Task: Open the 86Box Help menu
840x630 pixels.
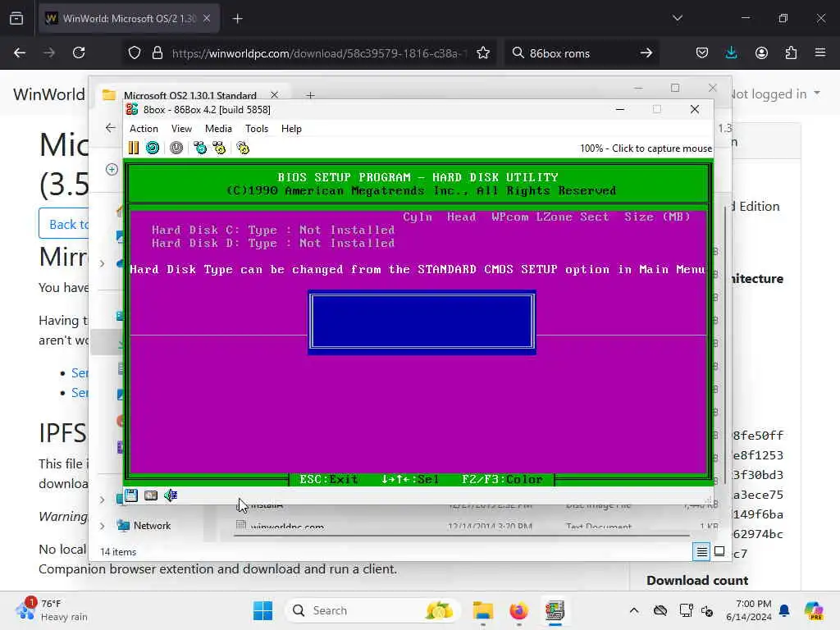Action: [291, 129]
